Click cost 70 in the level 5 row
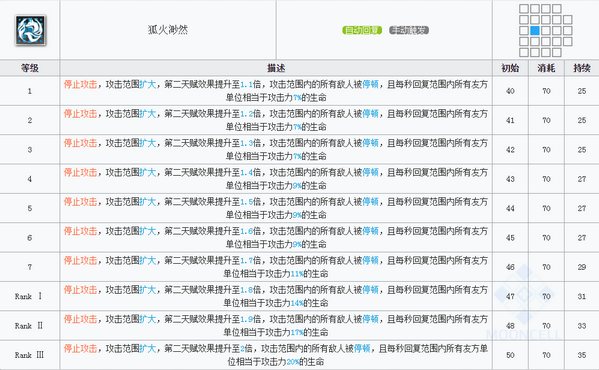 coord(546,208)
